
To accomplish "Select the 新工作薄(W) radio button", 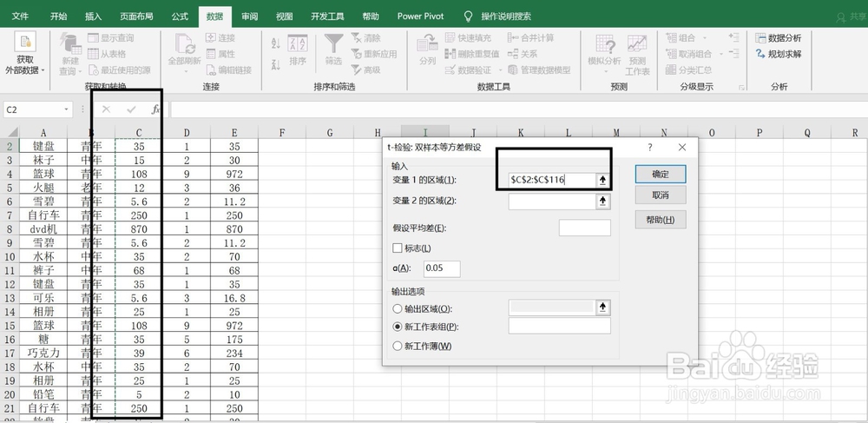I will [397, 346].
